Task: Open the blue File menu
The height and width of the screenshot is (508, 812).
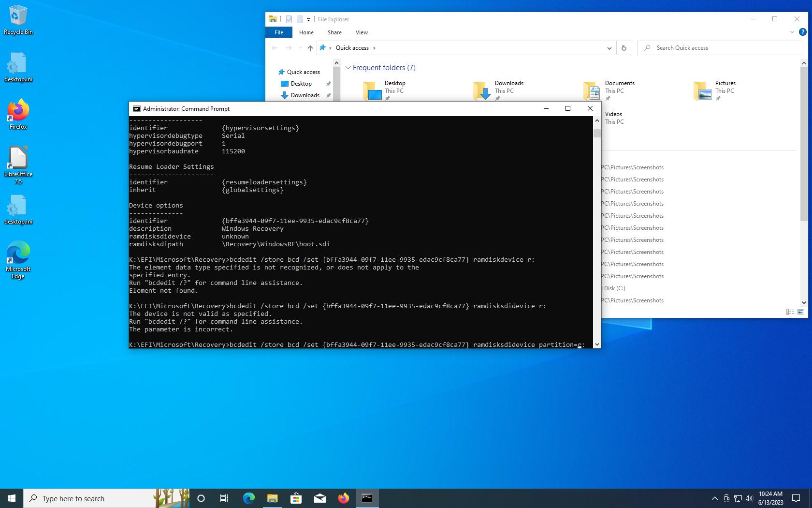Action: 279,32
